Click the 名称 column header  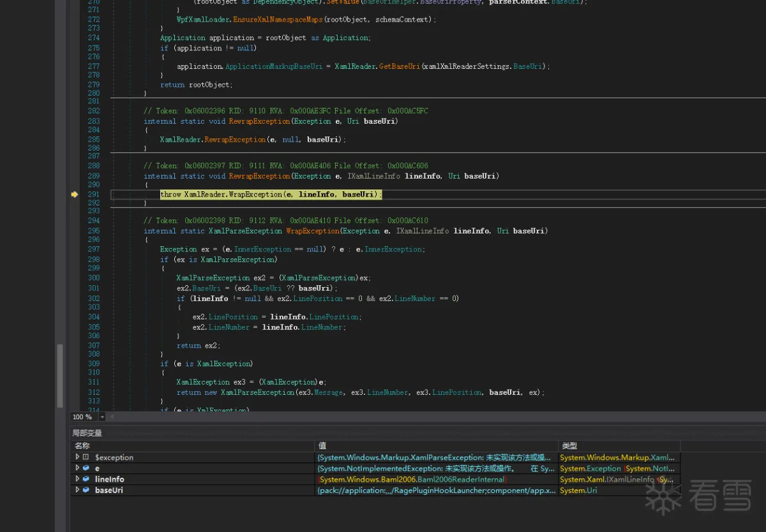click(82, 446)
